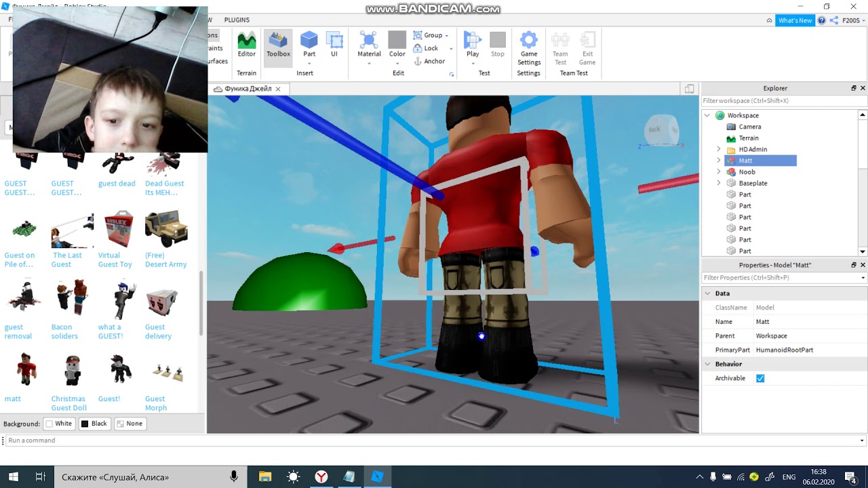This screenshot has height=488, width=868.
Task: Select Terrain in Explorer tree
Action: tap(749, 138)
